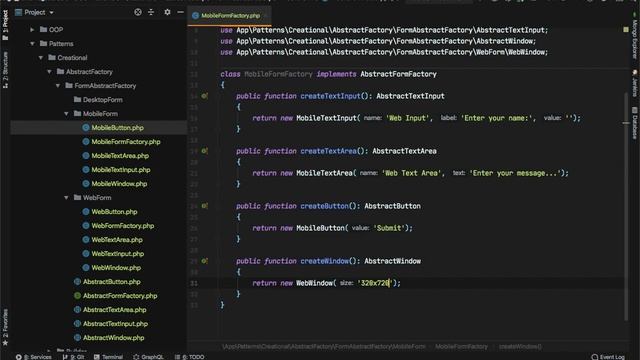The width and height of the screenshot is (640, 360).
Task: Open Project panel settings gear
Action: (x=167, y=12)
